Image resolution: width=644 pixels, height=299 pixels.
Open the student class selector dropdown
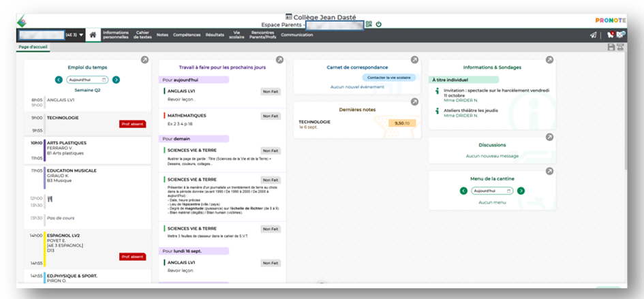point(81,35)
